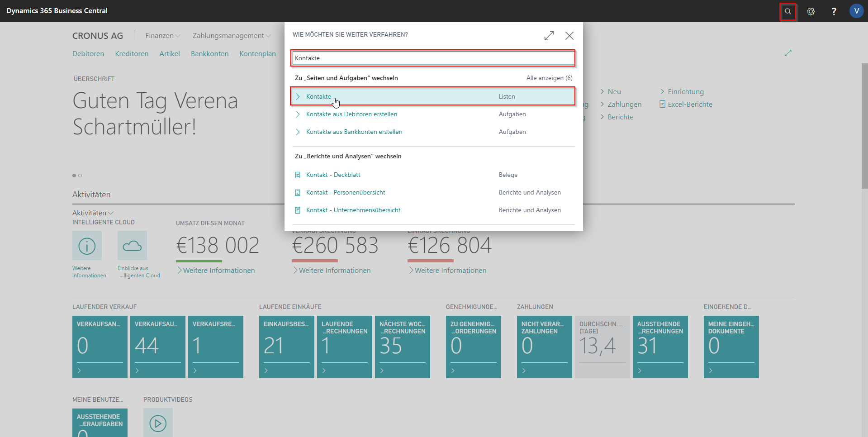Open Ausstehende Benutzeraufgaben tile

click(100, 423)
